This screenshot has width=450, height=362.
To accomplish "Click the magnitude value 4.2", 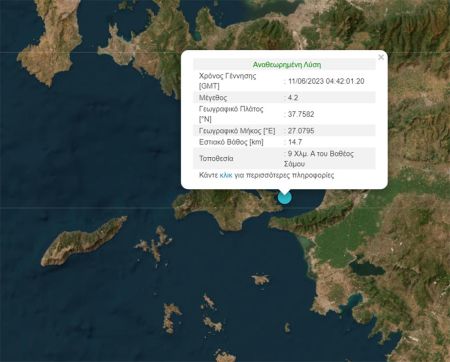I will [293, 98].
